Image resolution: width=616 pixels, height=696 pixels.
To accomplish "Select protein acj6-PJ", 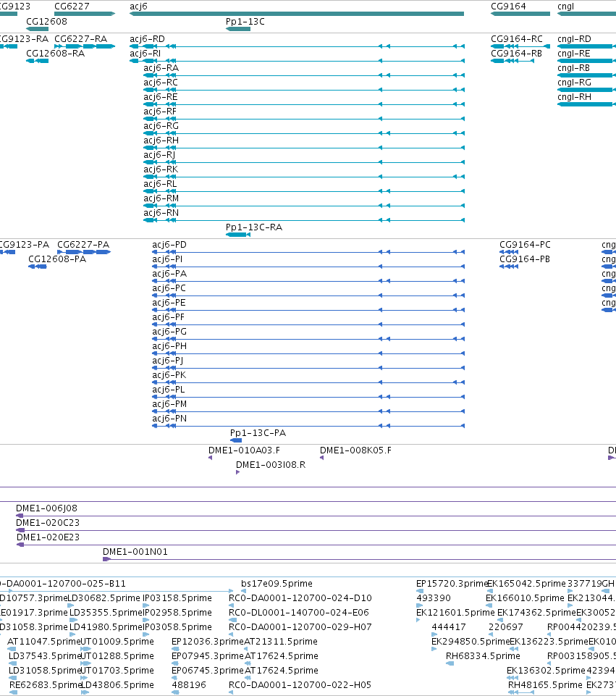I will point(168,361).
